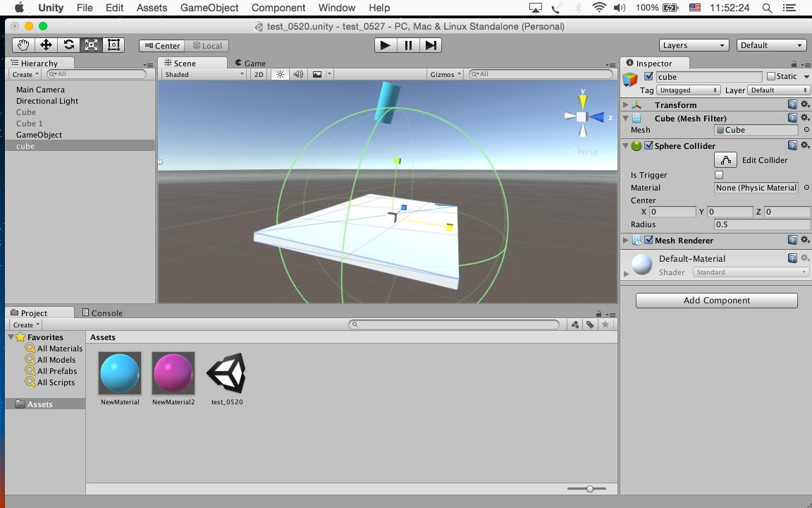Open the Component menu

278,8
